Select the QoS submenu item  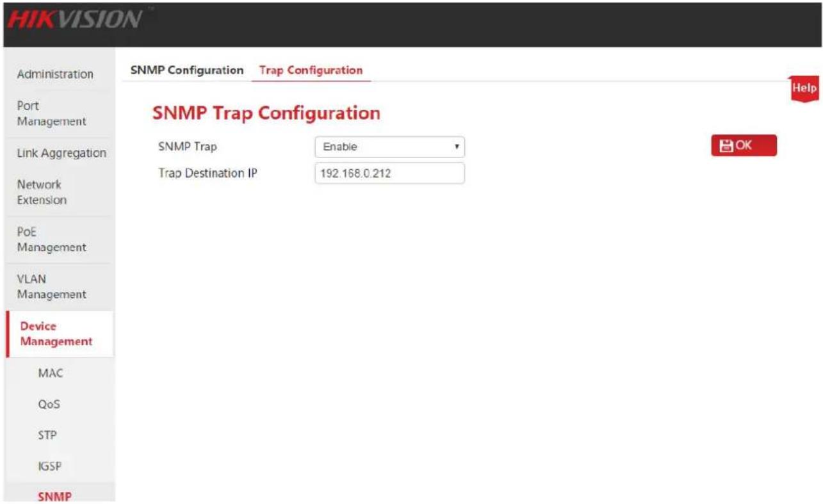pyautogui.click(x=49, y=405)
